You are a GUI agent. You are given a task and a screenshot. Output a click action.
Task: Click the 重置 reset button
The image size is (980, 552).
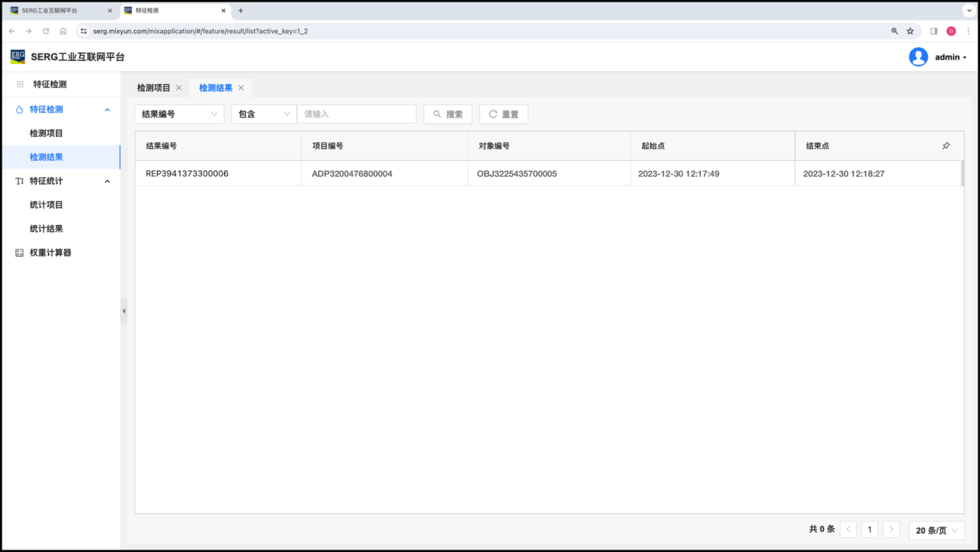503,114
